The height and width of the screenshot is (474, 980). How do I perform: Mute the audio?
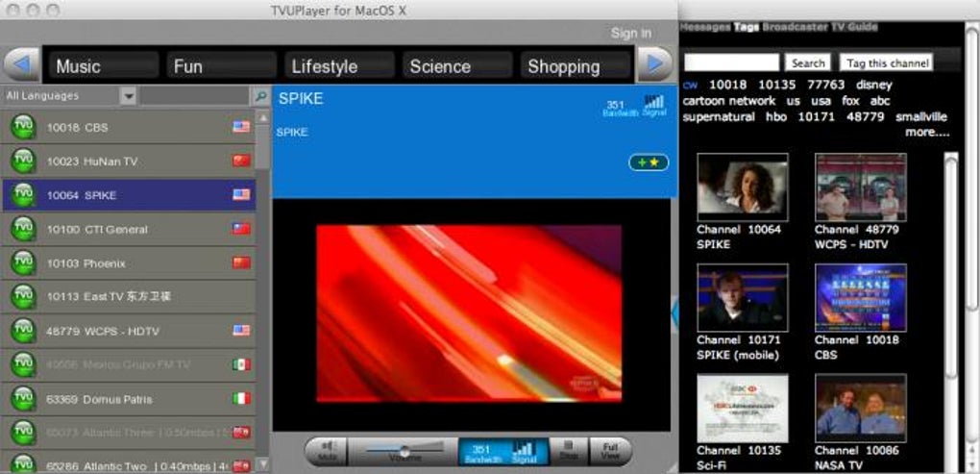click(x=327, y=452)
